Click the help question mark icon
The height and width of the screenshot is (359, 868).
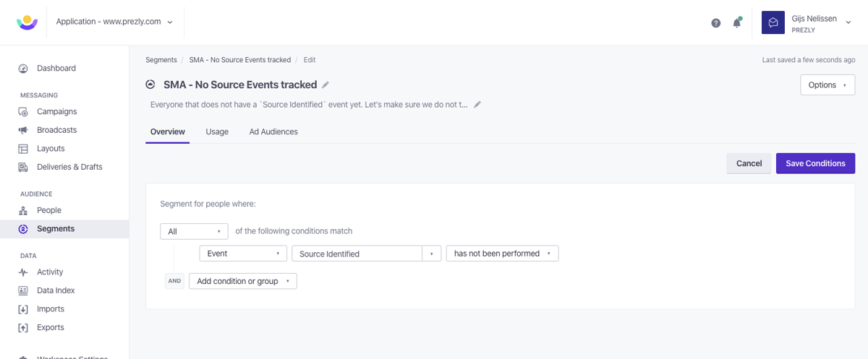[716, 23]
